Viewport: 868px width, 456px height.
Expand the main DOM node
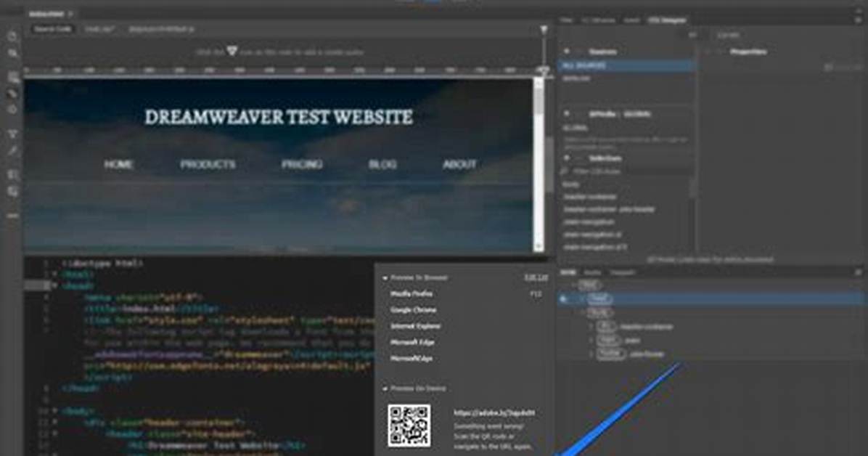pyautogui.click(x=591, y=341)
